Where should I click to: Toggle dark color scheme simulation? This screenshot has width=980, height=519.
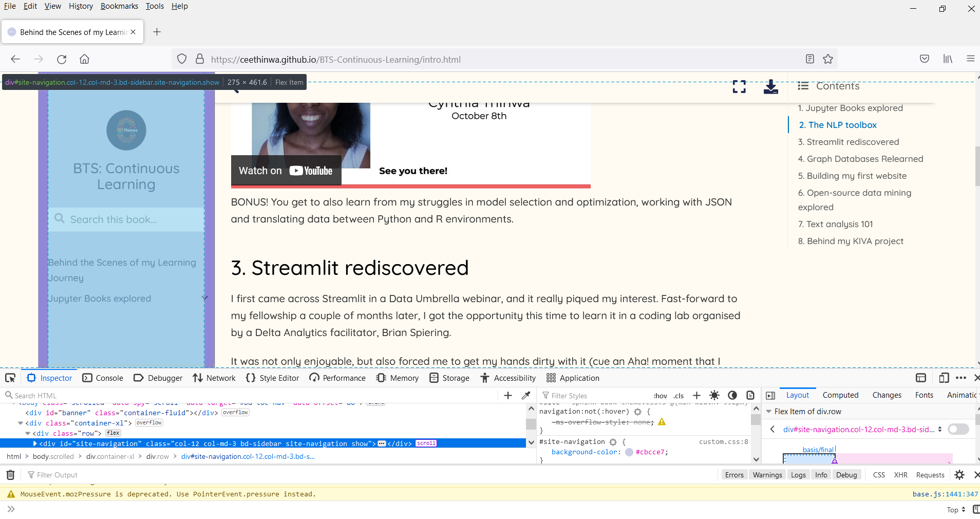tap(732, 395)
